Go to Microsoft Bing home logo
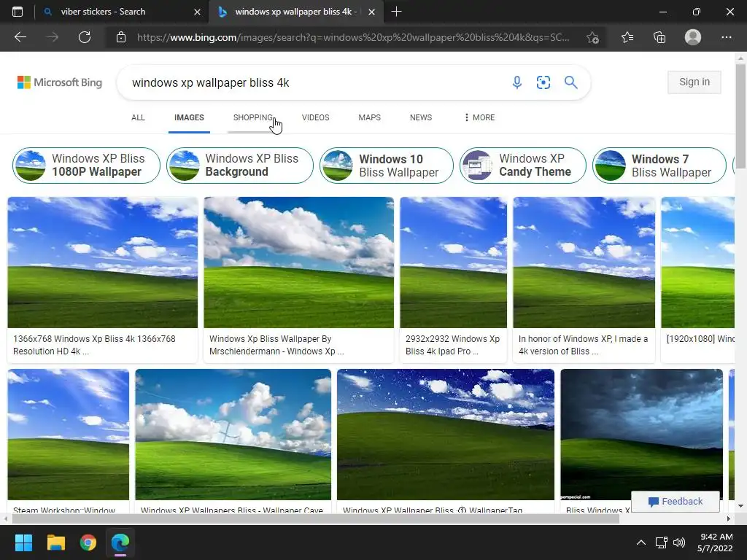This screenshot has height=560, width=747. pos(60,82)
